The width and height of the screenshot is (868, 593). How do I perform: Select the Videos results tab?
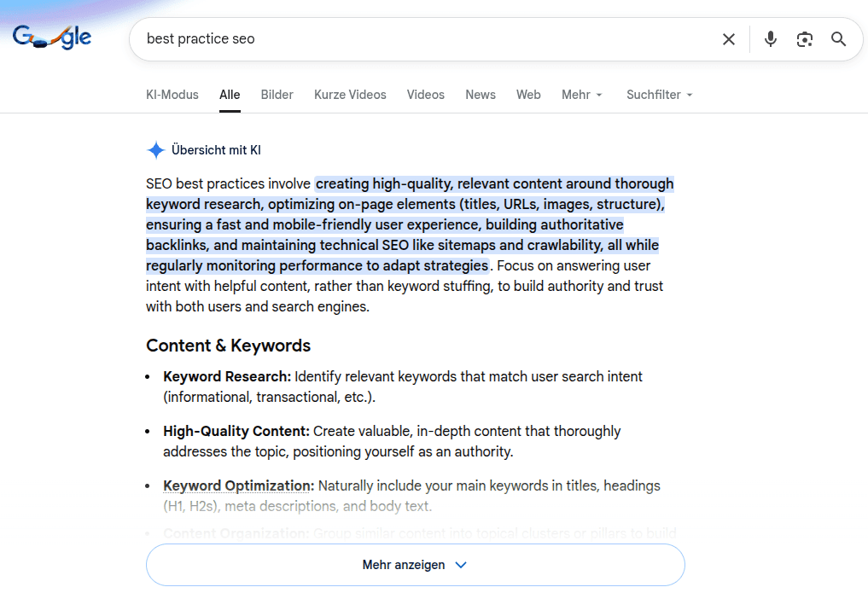coord(425,95)
